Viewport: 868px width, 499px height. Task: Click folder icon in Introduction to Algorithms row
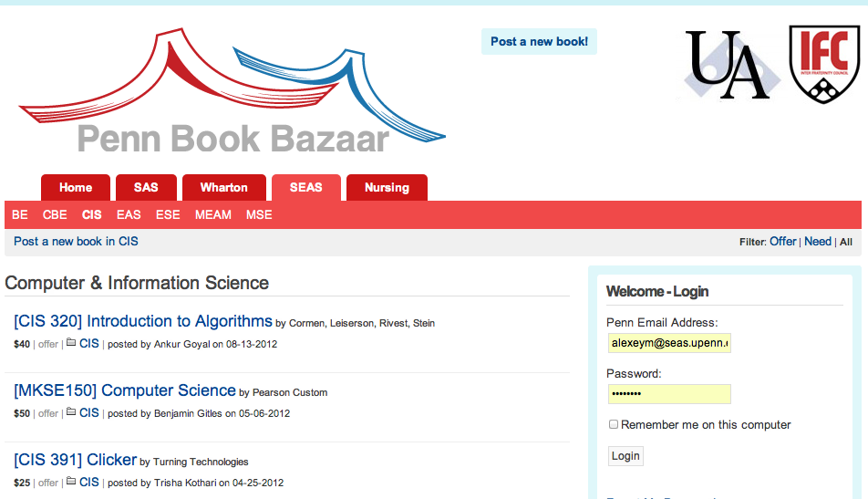(x=71, y=342)
